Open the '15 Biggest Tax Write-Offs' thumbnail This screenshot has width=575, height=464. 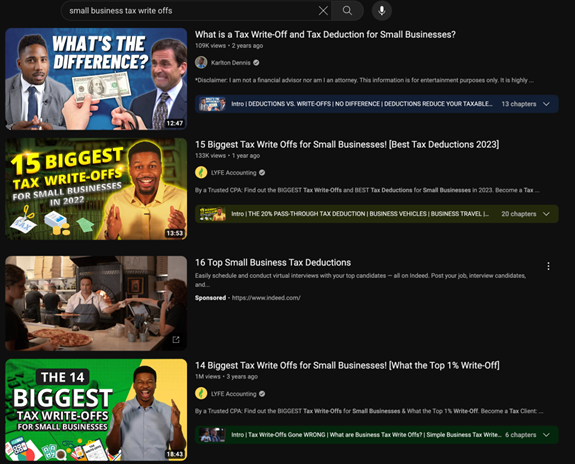click(x=96, y=189)
